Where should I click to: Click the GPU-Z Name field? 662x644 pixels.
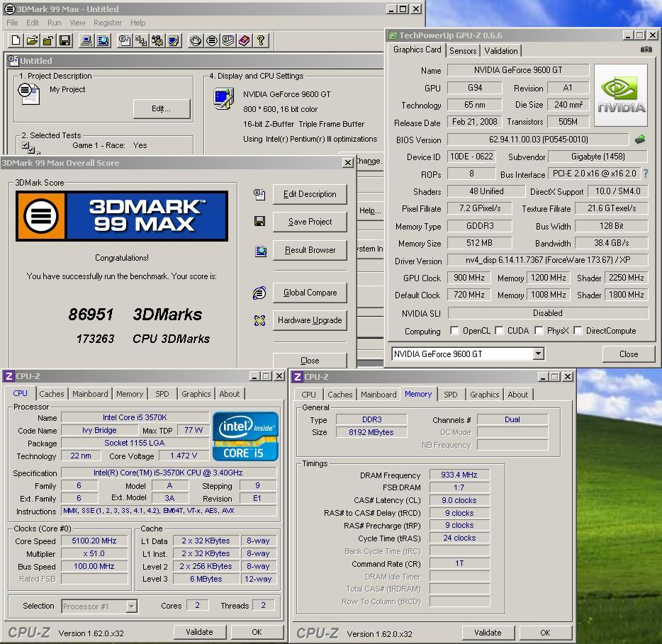(518, 70)
